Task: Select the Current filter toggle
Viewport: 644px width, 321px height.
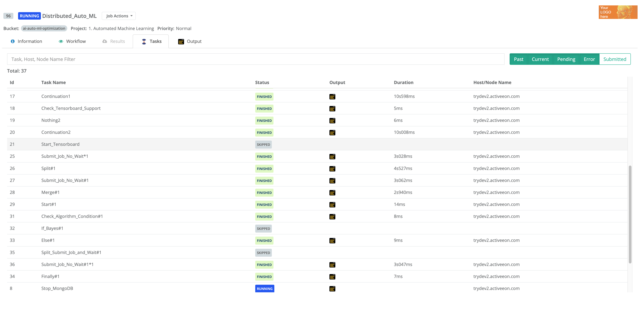Action: coord(540,59)
